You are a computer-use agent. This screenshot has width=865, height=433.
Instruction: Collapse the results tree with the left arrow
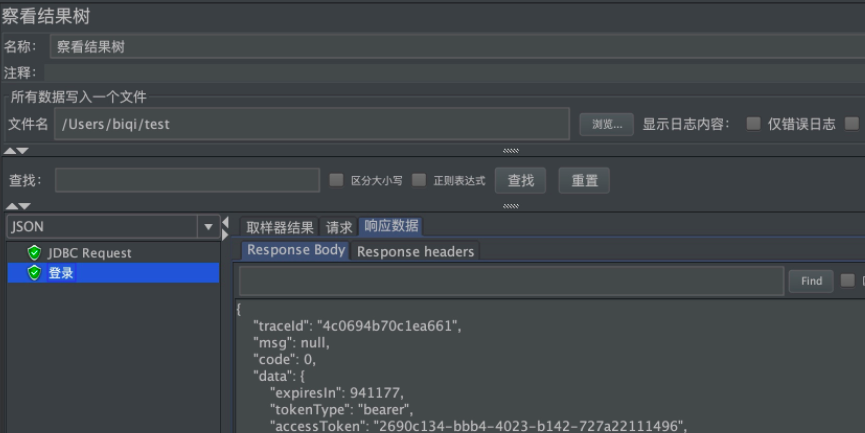click(x=225, y=222)
